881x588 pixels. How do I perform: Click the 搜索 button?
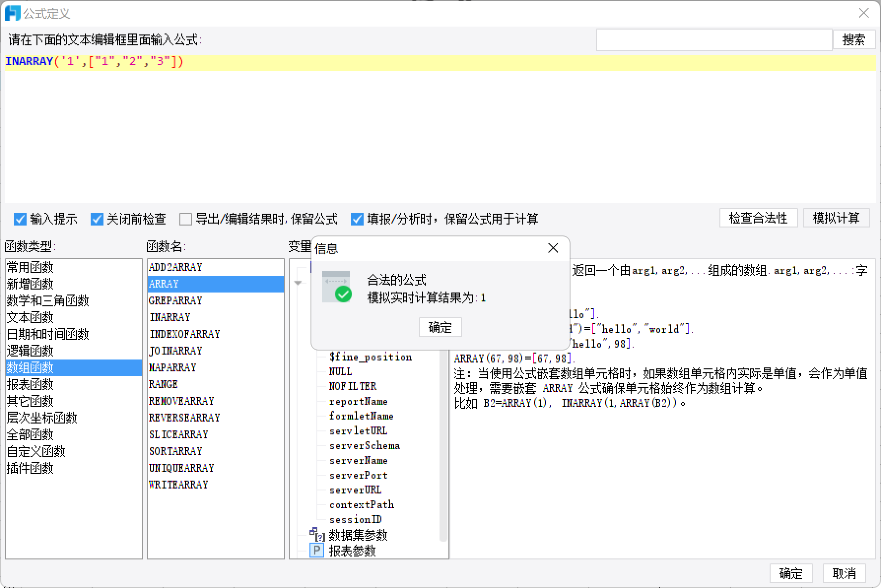(x=854, y=39)
